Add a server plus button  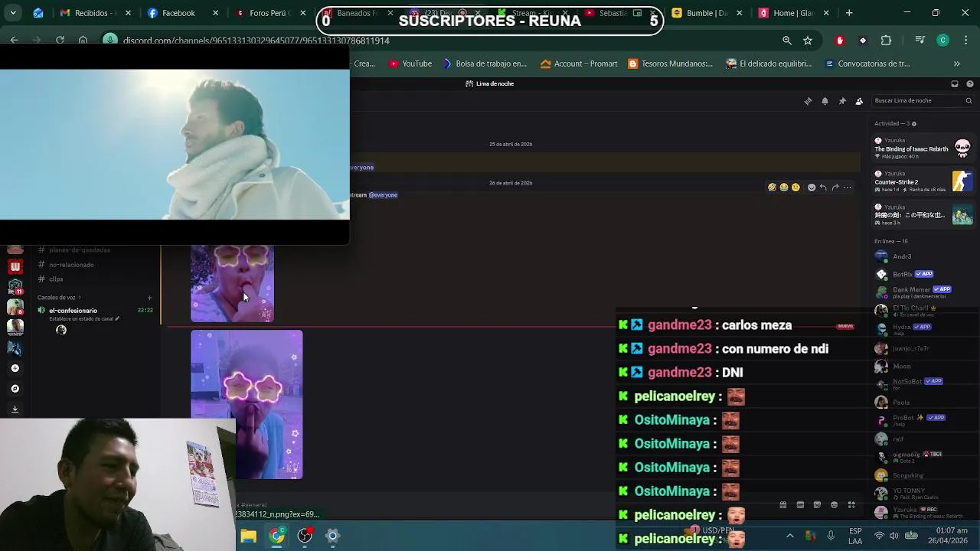point(15,368)
